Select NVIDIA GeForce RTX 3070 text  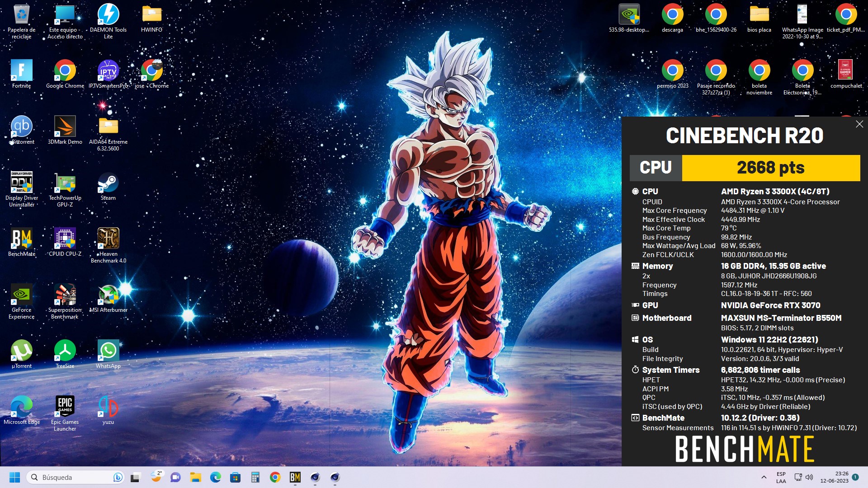770,305
